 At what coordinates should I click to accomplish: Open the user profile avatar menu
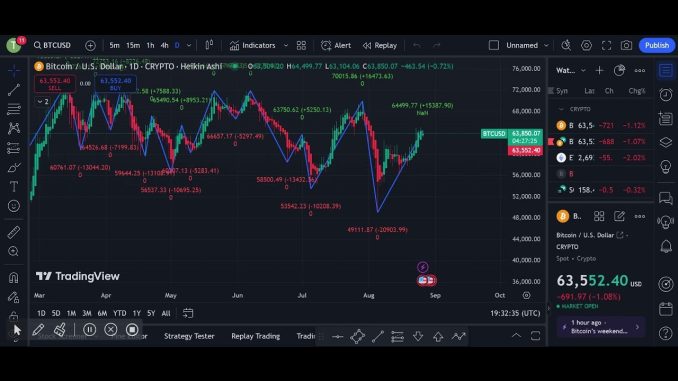pyautogui.click(x=14, y=45)
